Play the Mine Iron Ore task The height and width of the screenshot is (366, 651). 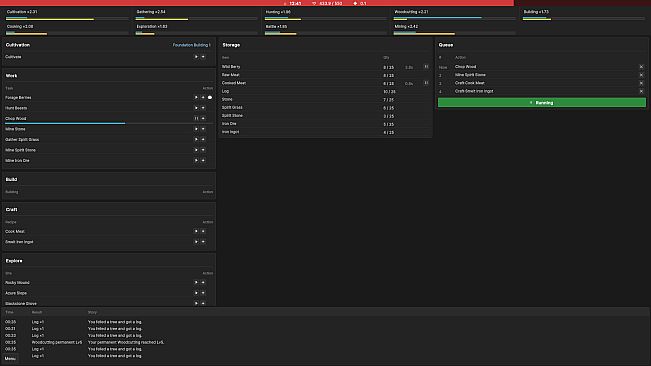tap(196, 160)
